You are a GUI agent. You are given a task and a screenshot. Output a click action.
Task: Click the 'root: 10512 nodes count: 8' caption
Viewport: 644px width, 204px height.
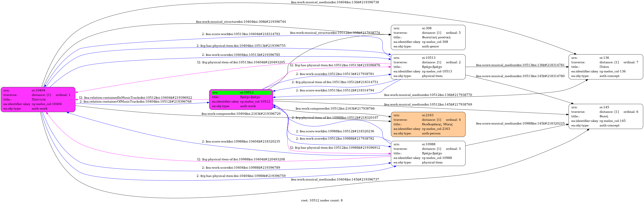pos(322,200)
